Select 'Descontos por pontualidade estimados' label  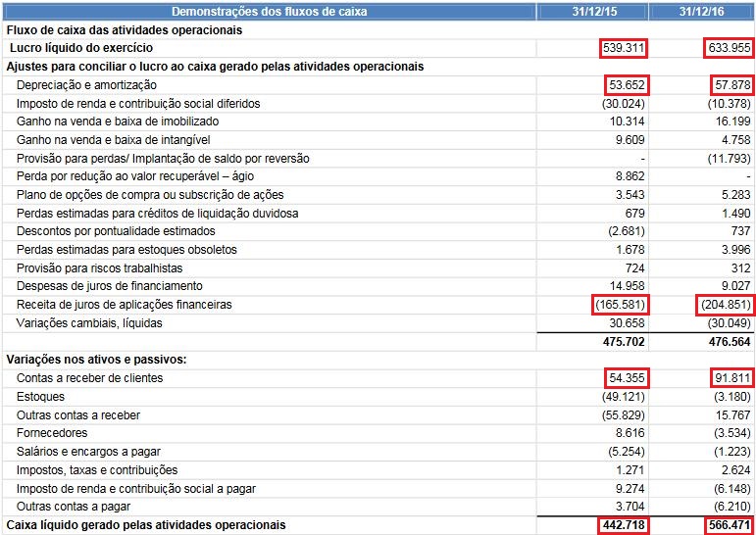point(116,231)
